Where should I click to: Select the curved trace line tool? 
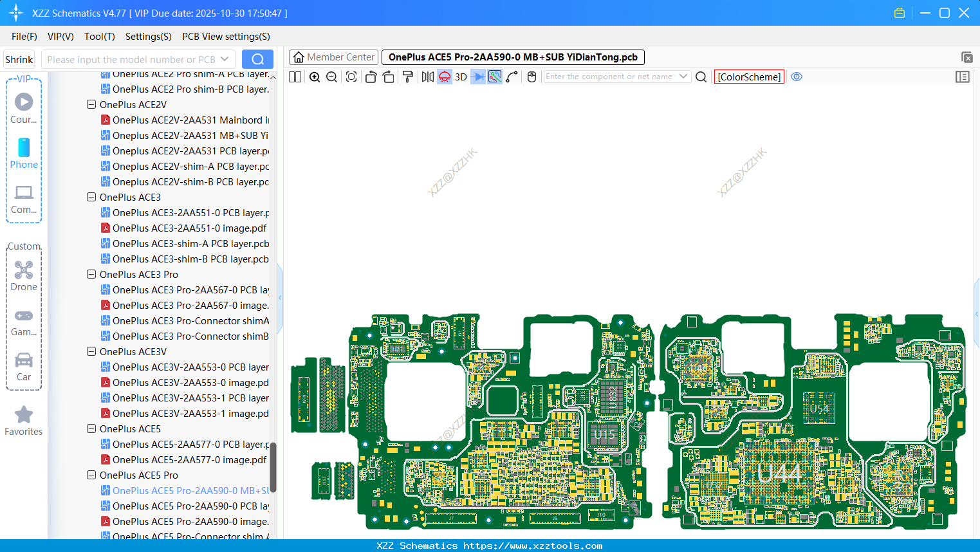click(512, 77)
